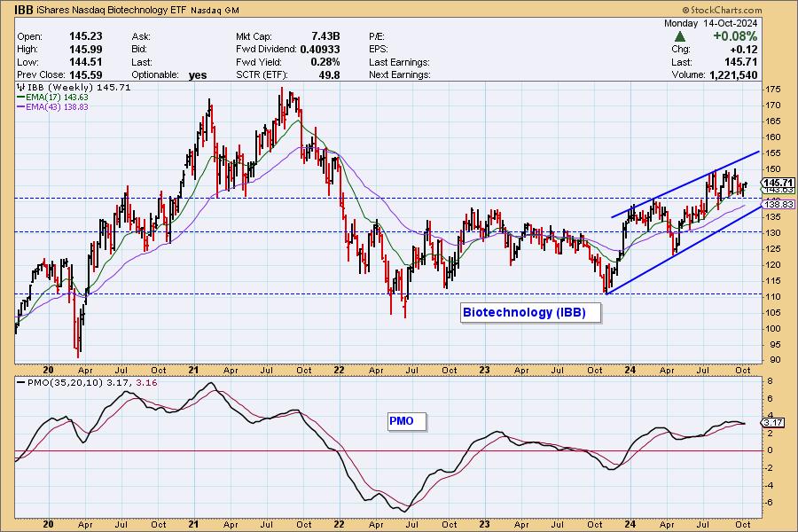Screen dimensions: 798x532
Task: Select the Open value 145.23
Action: pos(86,36)
